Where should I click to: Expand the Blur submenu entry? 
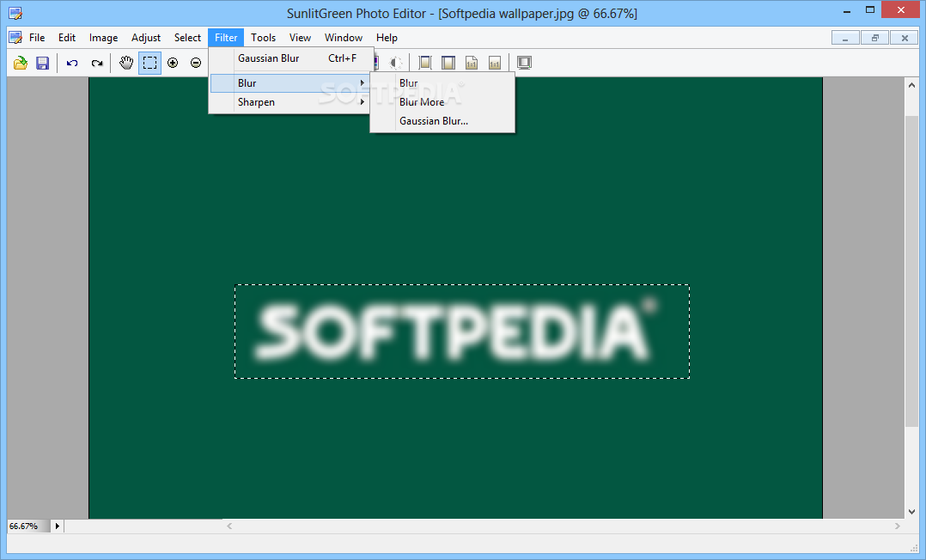290,83
